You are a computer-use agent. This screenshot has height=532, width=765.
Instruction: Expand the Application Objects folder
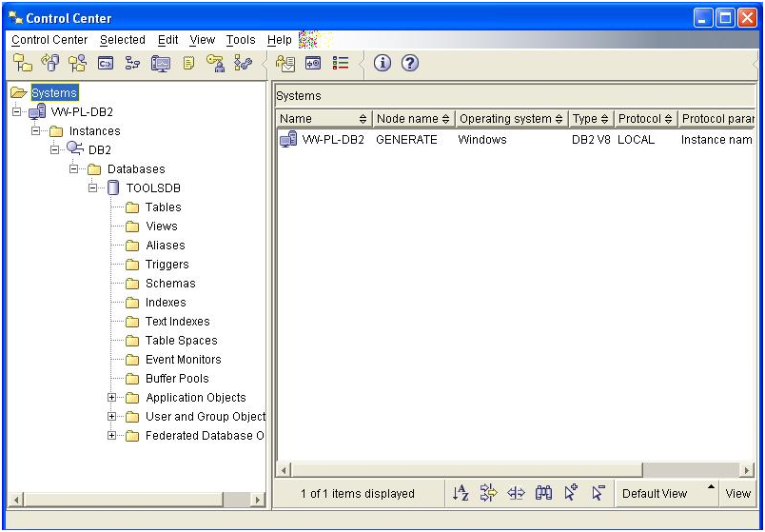(111, 397)
